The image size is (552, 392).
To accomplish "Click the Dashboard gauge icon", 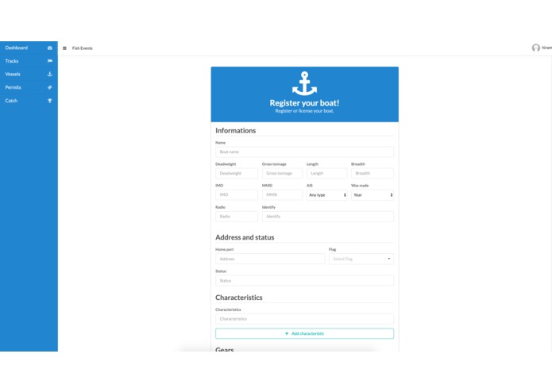I will coord(49,48).
